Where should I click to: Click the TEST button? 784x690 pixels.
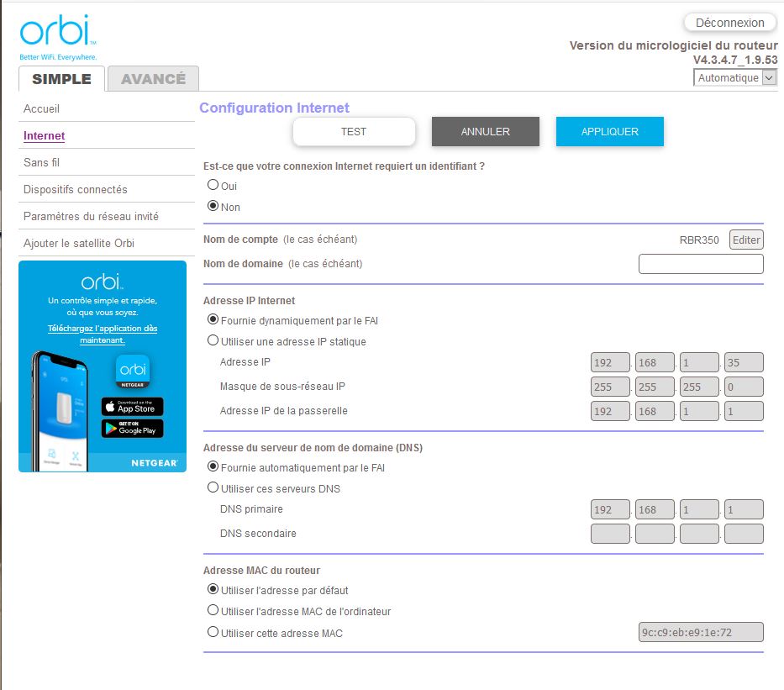coord(354,132)
